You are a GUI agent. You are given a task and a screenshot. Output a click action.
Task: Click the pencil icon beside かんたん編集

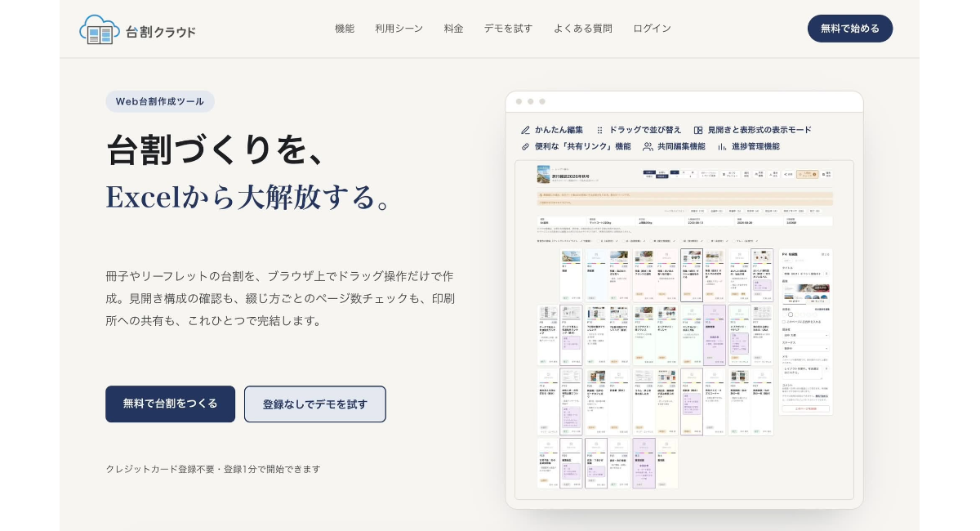(525, 130)
